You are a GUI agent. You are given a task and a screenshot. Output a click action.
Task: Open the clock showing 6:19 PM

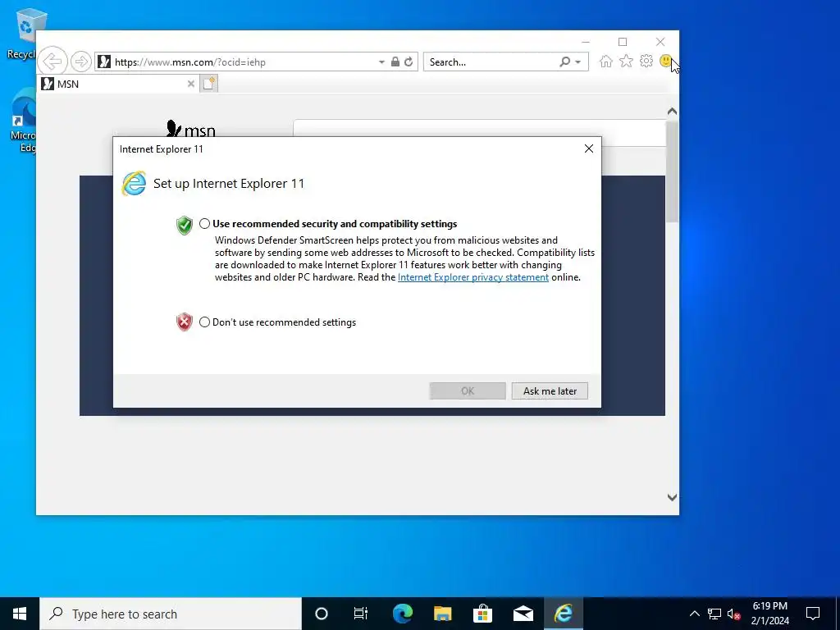(769, 614)
